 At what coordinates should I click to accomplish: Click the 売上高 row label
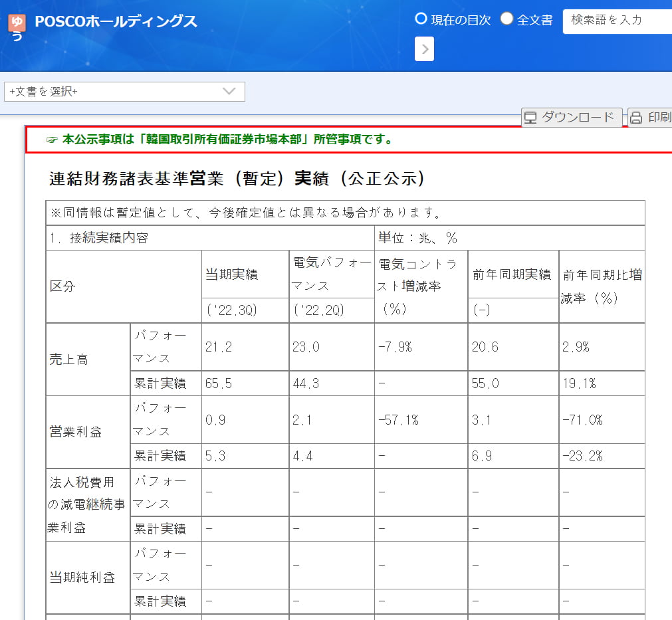88,360
